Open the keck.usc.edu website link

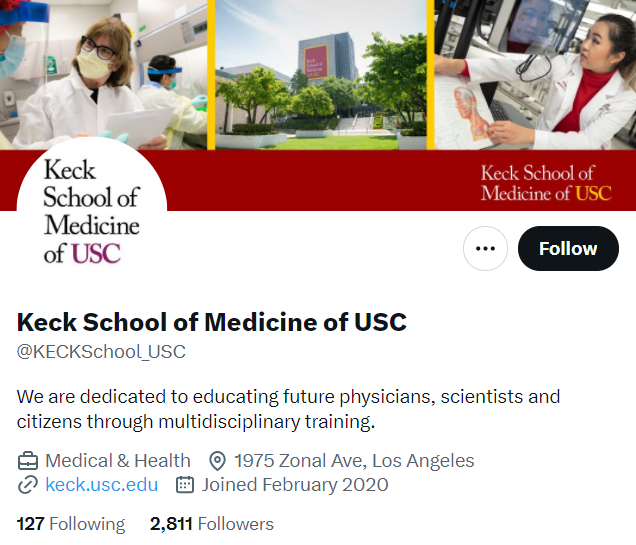coord(102,486)
